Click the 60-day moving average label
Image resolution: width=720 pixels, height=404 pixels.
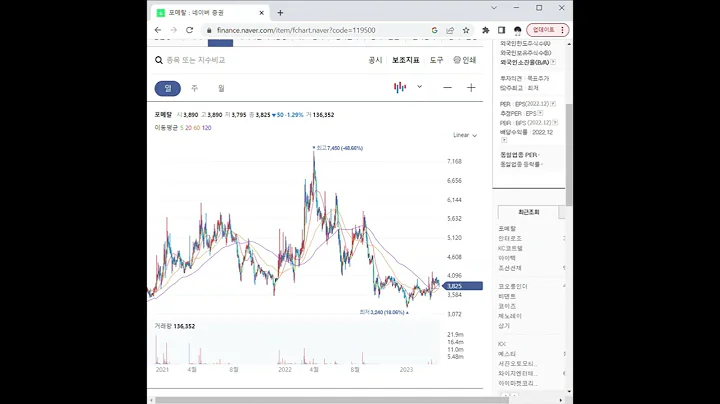(x=197, y=128)
